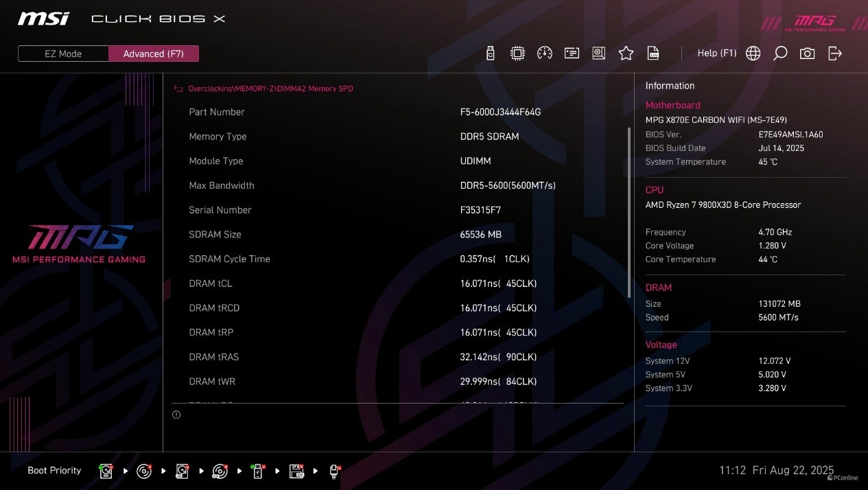Open the Board Explorer icon
Screen dimensions: 868x490
click(x=598, y=53)
